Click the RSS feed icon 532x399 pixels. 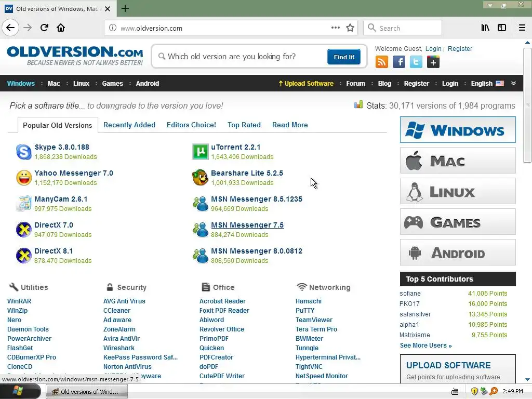tap(382, 62)
